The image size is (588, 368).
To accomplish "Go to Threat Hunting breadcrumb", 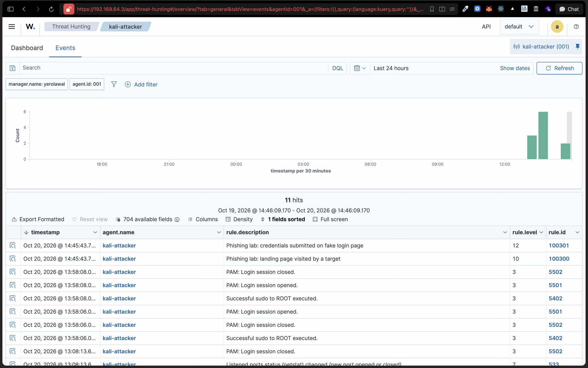I will point(71,26).
